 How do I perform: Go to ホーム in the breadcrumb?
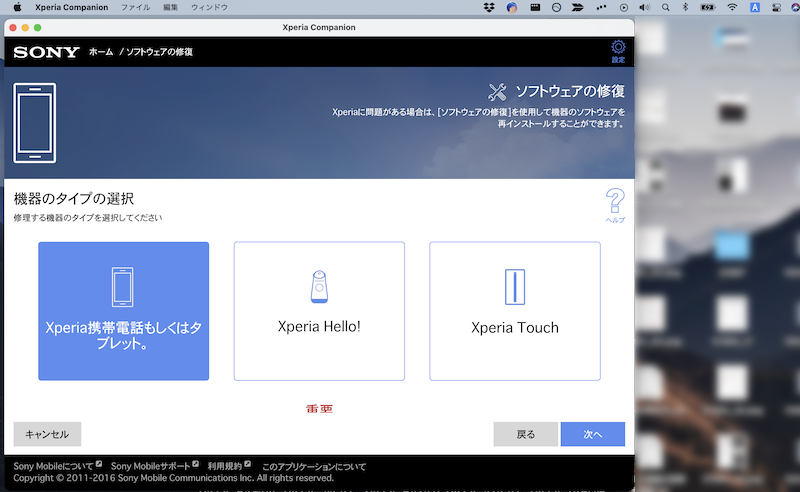pos(101,51)
